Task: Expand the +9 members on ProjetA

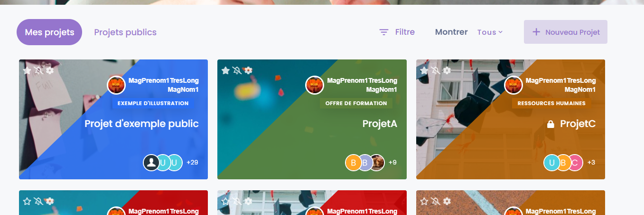Action: (392, 162)
